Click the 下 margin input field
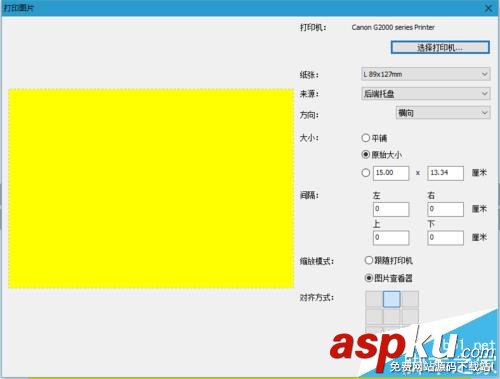Viewport: 500px width, 379px height. click(x=445, y=238)
